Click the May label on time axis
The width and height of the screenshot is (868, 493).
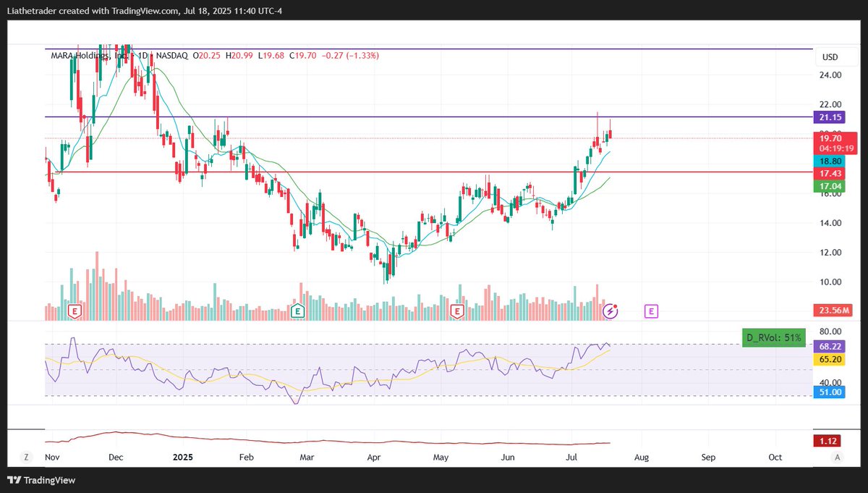pyautogui.click(x=441, y=458)
